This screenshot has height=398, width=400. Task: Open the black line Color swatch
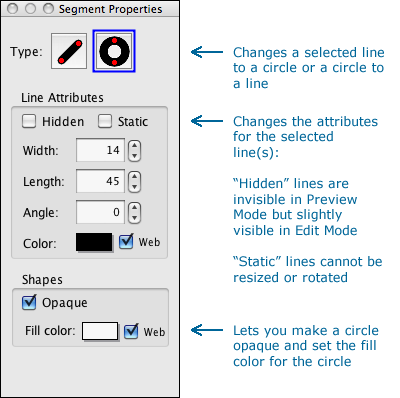coord(94,242)
